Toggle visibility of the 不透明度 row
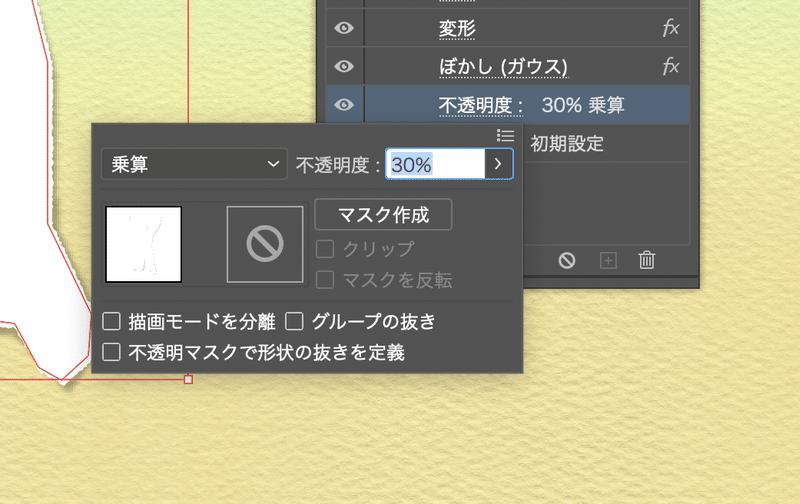800x504 pixels. coord(344,105)
